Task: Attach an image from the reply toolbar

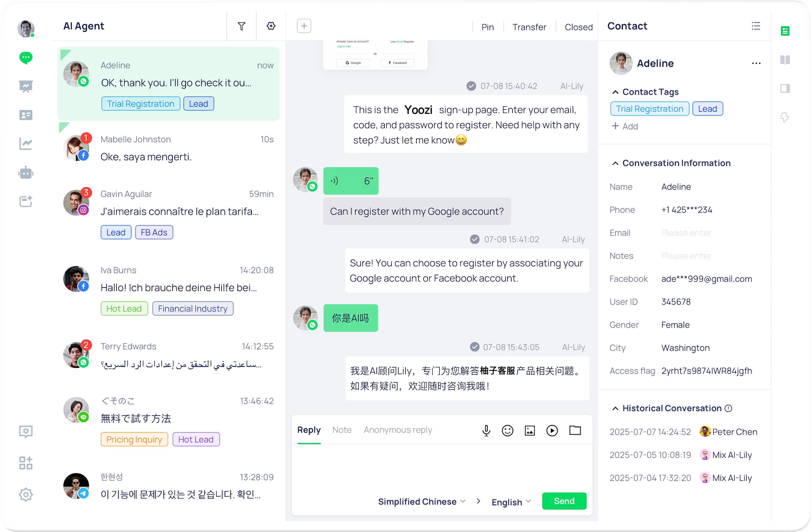Action: (529, 430)
